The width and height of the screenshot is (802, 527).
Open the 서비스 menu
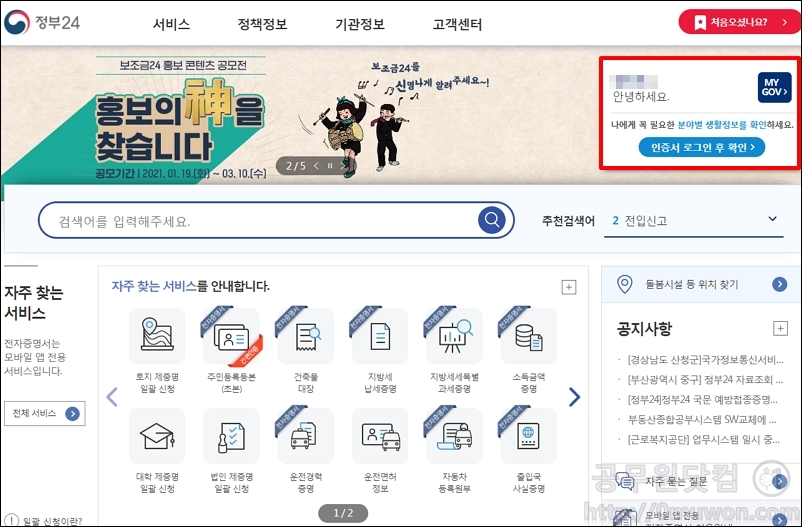pos(171,24)
